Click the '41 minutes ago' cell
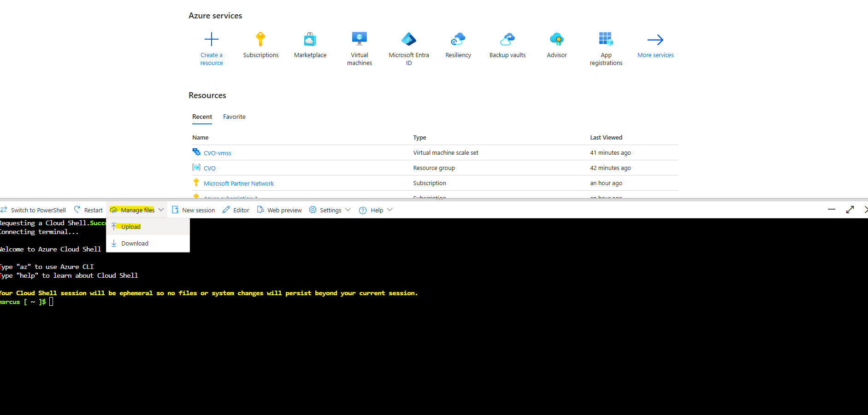Screen dimensions: 868x415 click(x=610, y=153)
